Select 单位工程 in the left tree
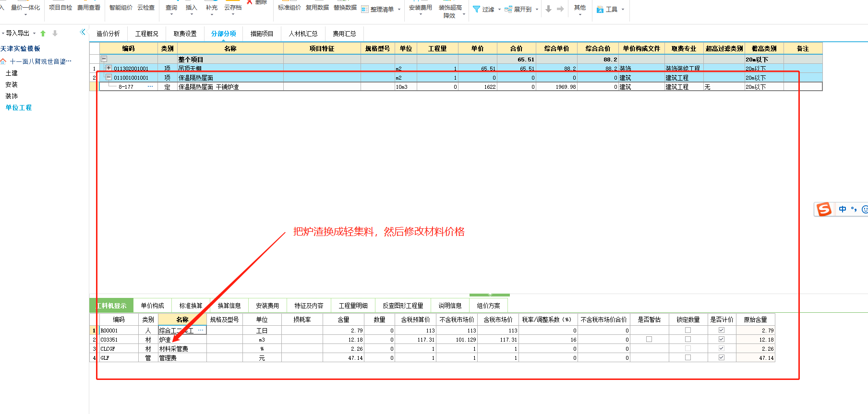Screen dimensions: 868x414 (x=19, y=107)
